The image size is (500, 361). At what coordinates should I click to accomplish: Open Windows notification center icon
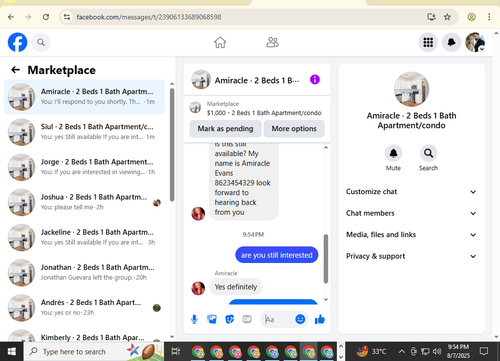tap(484, 351)
